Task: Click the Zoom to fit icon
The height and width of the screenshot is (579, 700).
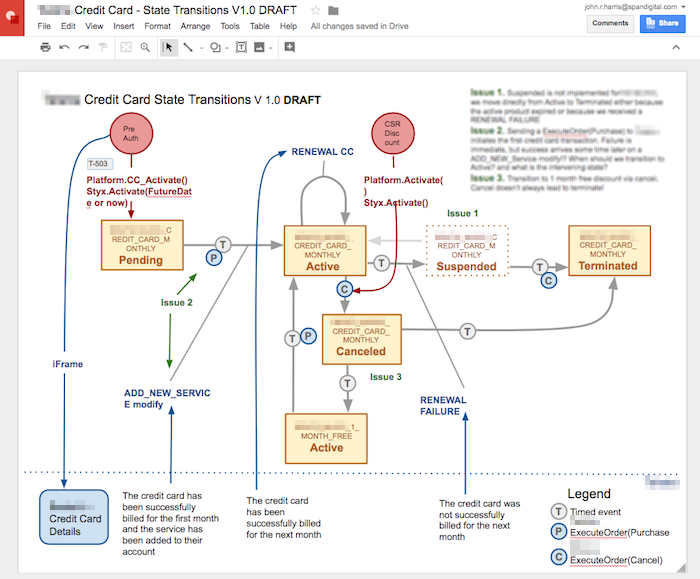Action: tap(126, 47)
